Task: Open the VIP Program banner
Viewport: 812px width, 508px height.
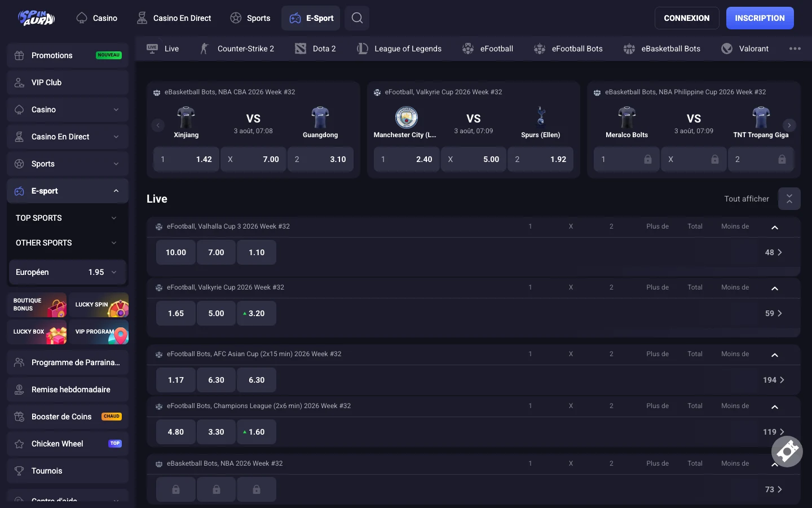Action: click(99, 332)
